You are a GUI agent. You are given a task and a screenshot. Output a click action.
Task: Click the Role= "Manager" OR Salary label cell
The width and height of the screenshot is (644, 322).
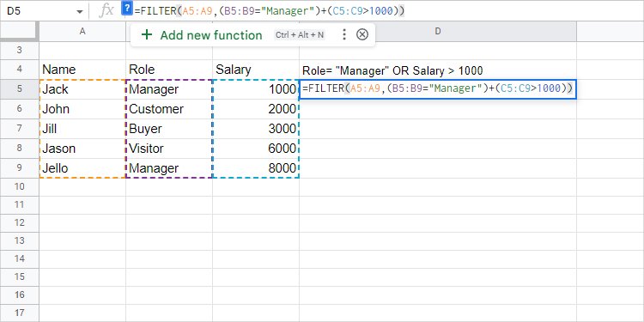coord(438,70)
